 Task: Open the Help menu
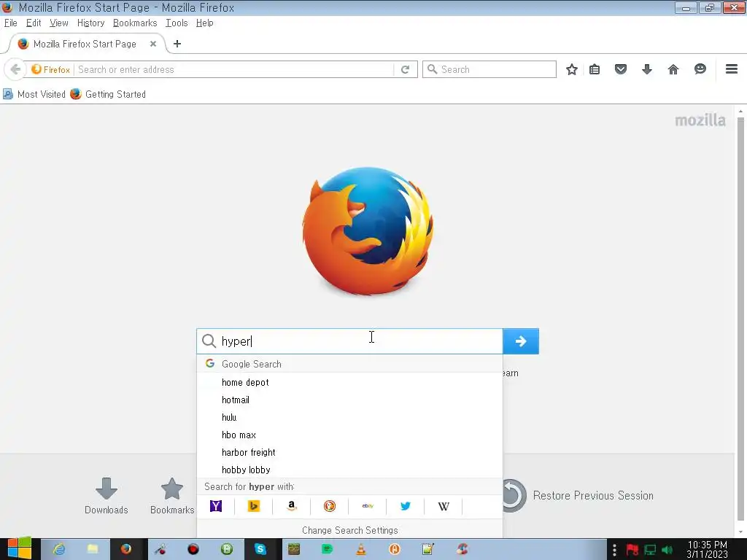(204, 23)
